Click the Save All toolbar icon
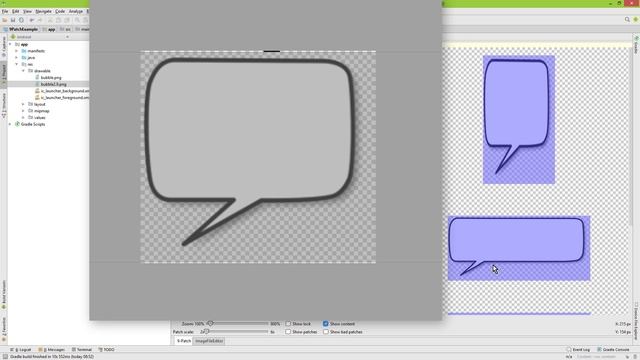The image size is (640, 360). (x=13, y=20)
